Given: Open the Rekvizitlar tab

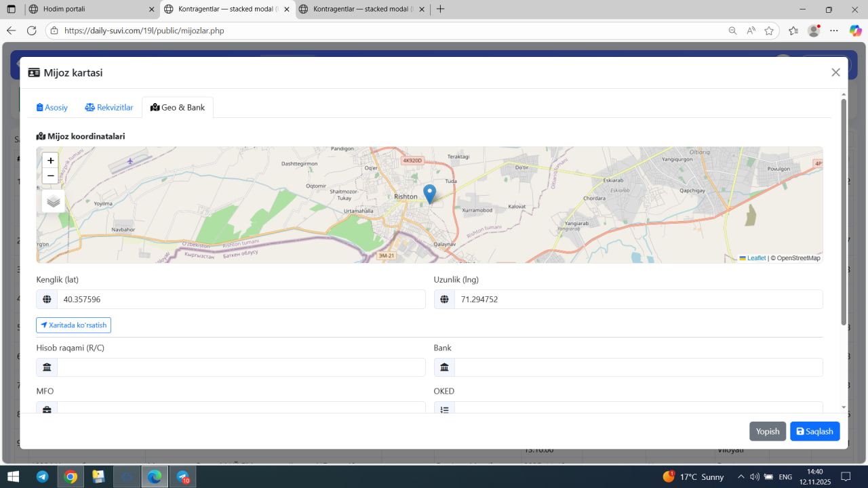Looking at the screenshot, I should click(109, 107).
